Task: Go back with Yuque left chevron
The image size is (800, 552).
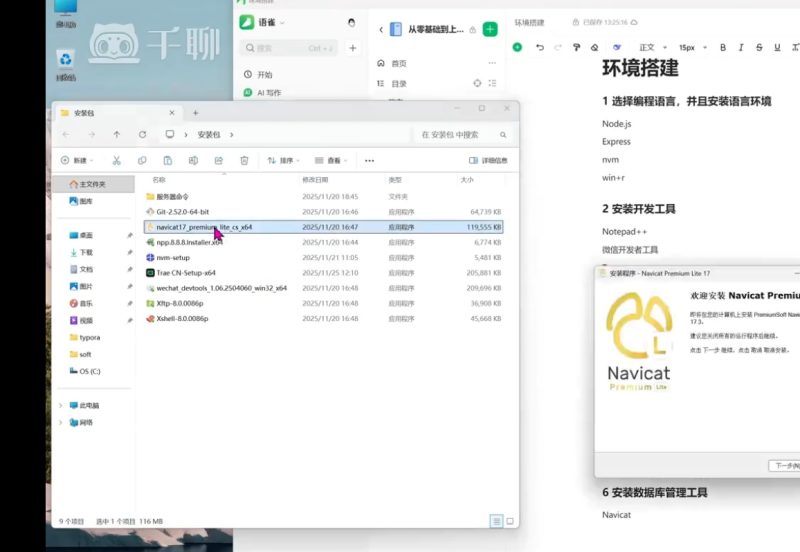Action: (x=381, y=30)
